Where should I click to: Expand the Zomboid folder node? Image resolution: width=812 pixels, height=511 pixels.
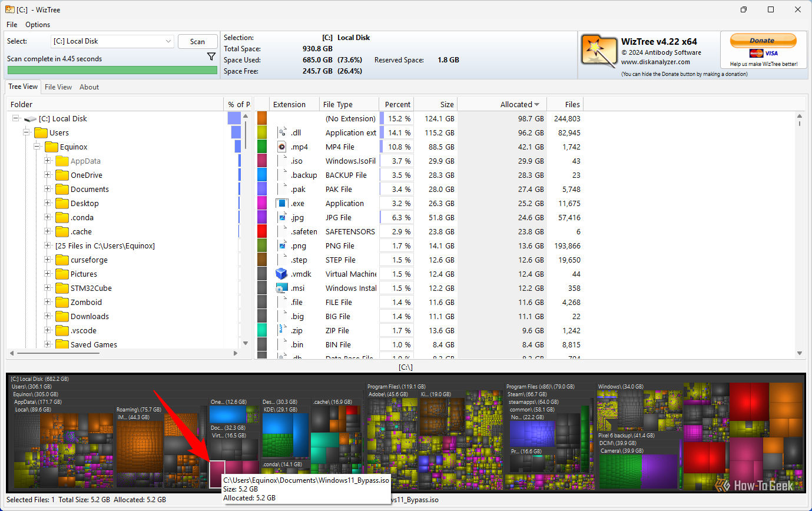tap(48, 303)
